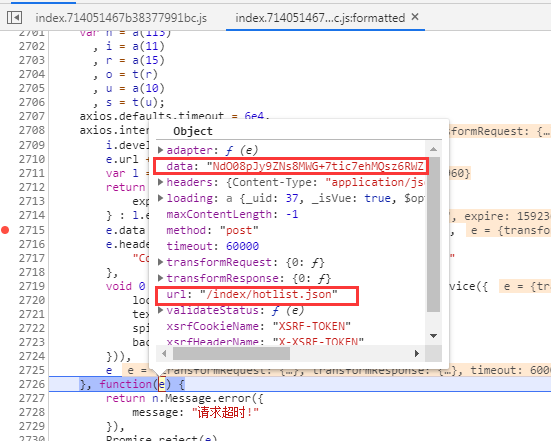Image resolution: width=551 pixels, height=441 pixels.
Task: Expand the transformRequest property
Action: coord(160,262)
